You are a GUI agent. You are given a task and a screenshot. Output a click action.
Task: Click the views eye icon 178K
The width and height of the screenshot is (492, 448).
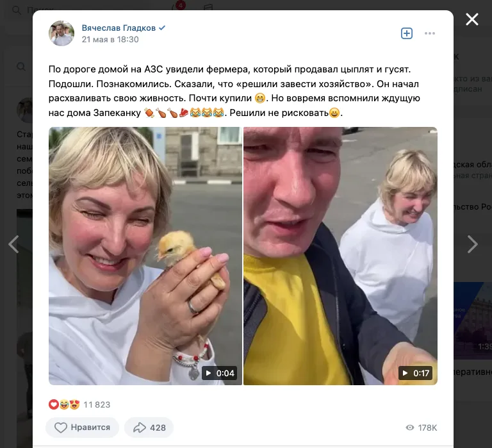click(x=410, y=427)
